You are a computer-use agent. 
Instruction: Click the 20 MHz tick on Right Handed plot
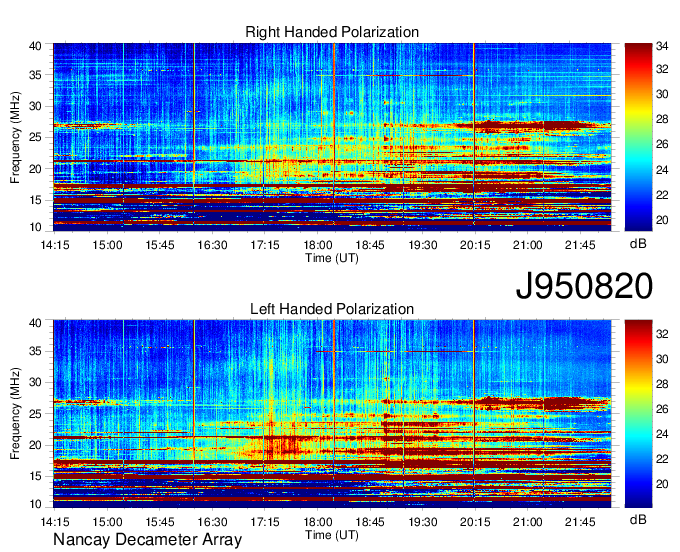point(35,169)
